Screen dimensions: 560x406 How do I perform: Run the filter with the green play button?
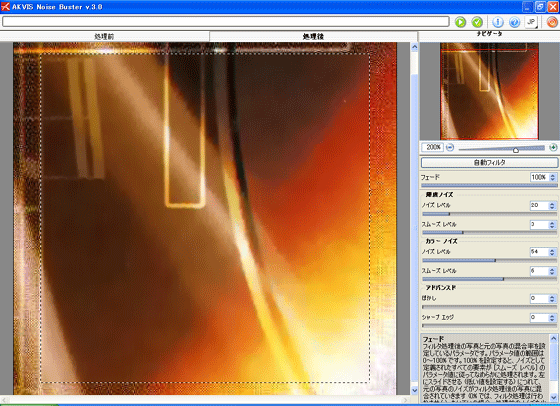point(460,22)
